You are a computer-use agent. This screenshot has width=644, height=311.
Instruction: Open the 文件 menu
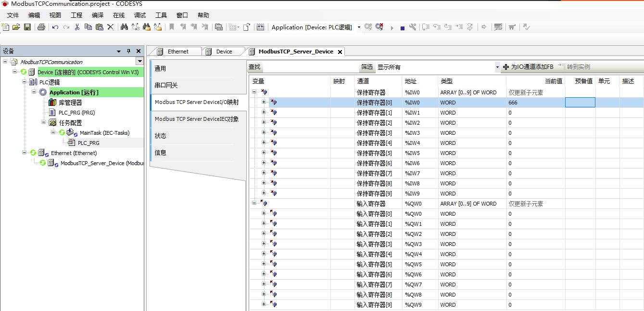tap(13, 15)
